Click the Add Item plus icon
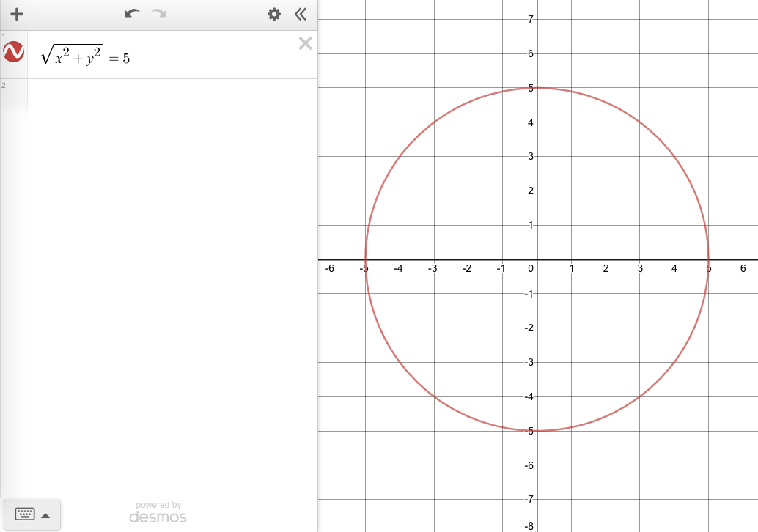This screenshot has width=758, height=532. coord(17,15)
